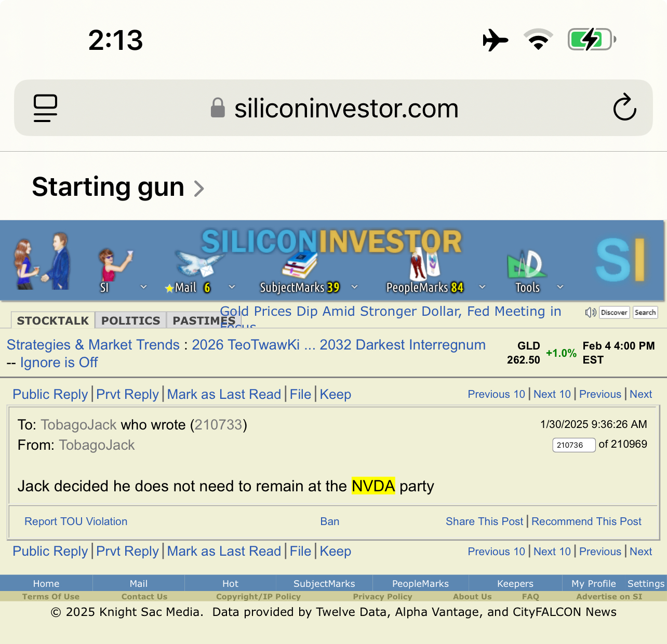The width and height of the screenshot is (667, 644).
Task: Open PeopleMarks in footer navigation
Action: coord(420,584)
